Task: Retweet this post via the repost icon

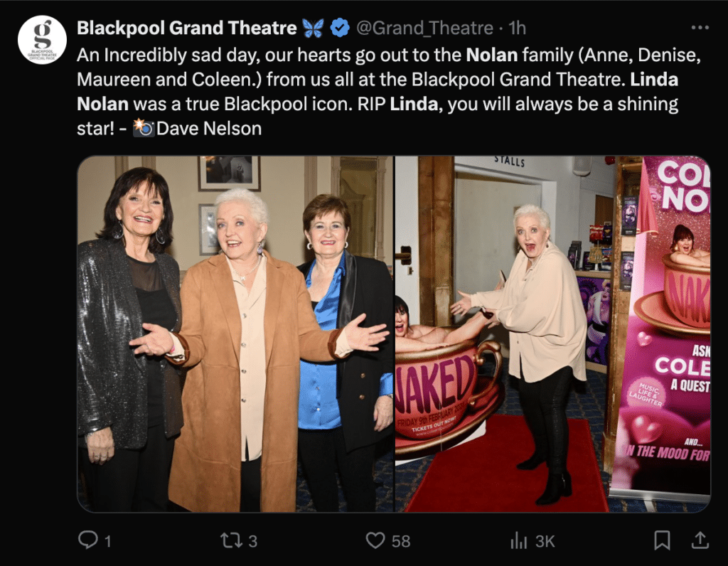Action: pos(231,540)
